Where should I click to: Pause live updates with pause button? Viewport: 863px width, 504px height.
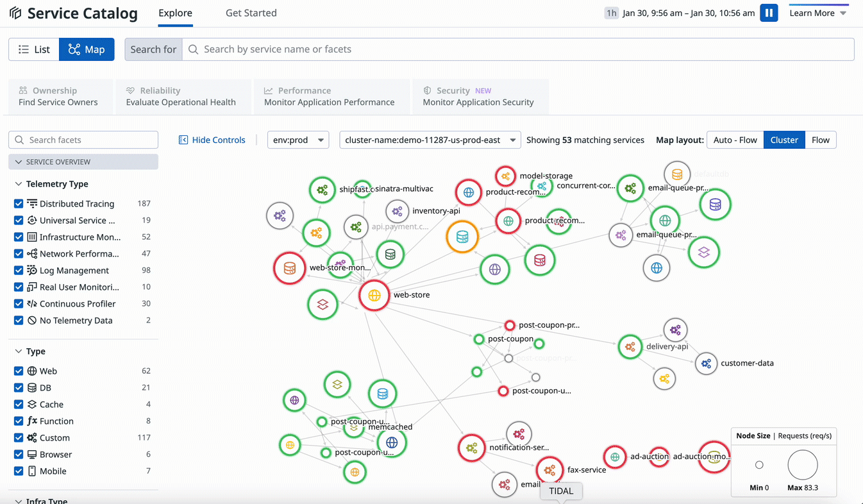click(x=769, y=13)
